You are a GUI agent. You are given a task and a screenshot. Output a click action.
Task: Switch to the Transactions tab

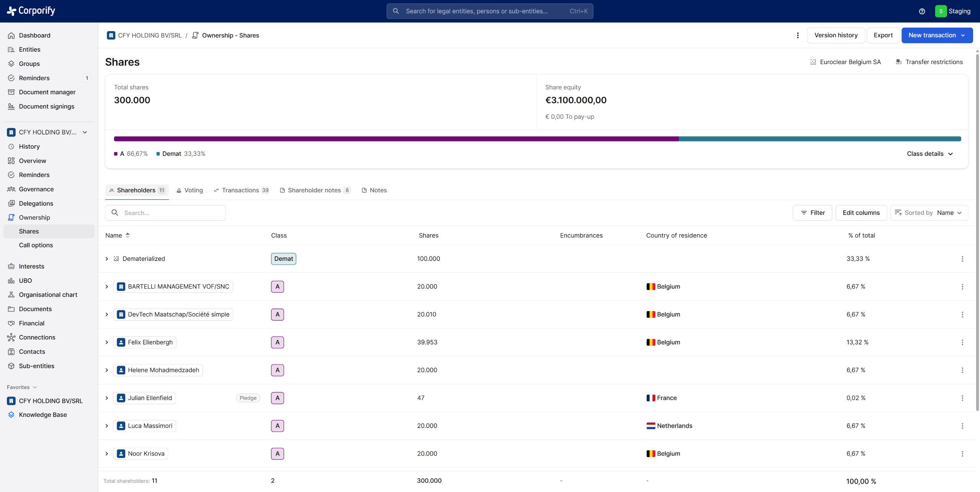(x=241, y=190)
